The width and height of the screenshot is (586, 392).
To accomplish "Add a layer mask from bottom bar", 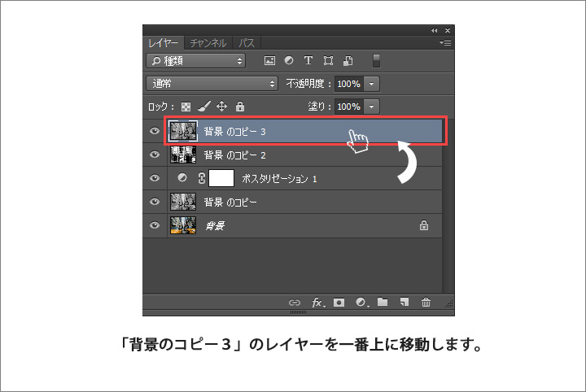I will [339, 303].
